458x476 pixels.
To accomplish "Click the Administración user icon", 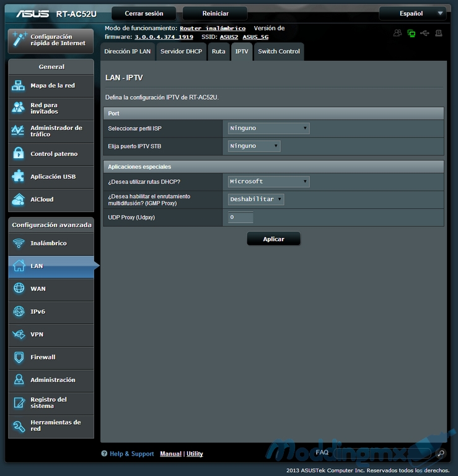I will pyautogui.click(x=19, y=379).
